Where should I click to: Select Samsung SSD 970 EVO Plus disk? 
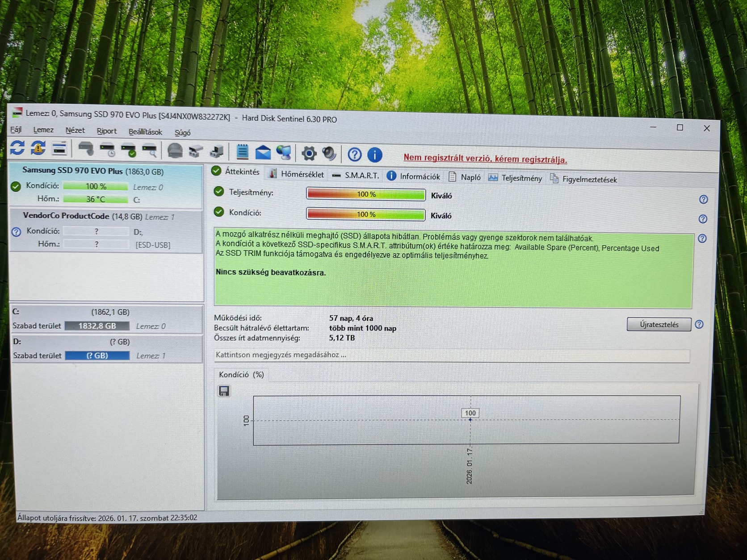(106, 185)
